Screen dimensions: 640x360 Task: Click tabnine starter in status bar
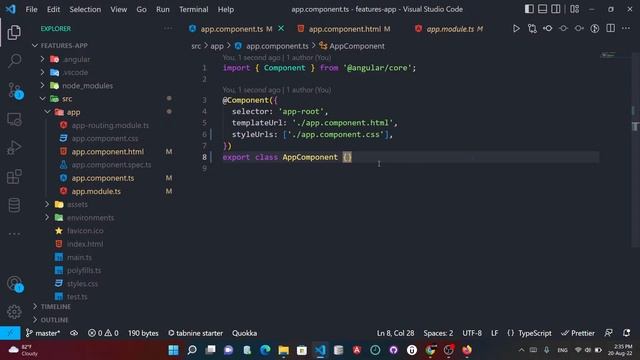tap(196, 333)
